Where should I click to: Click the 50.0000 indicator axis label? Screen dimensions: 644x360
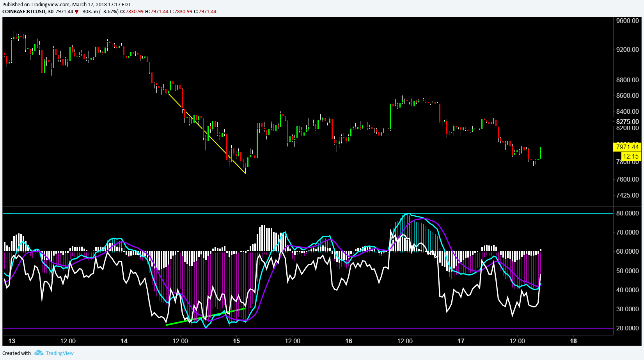pyautogui.click(x=627, y=271)
